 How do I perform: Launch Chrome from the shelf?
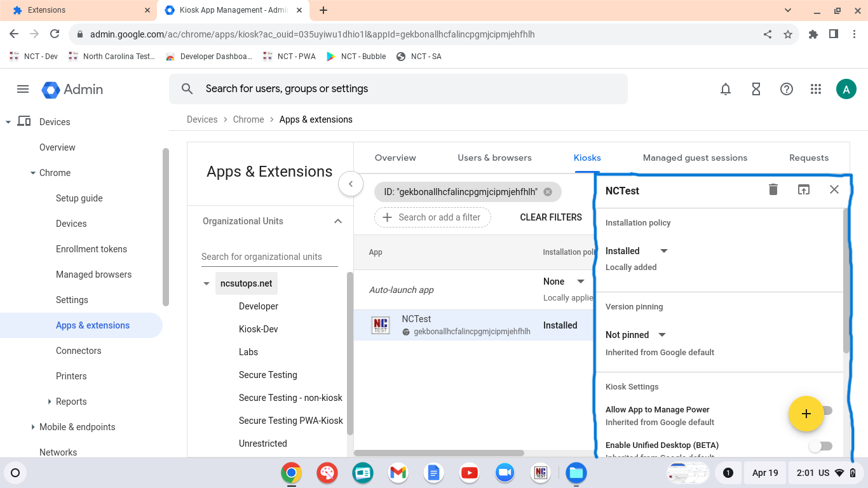click(x=292, y=473)
